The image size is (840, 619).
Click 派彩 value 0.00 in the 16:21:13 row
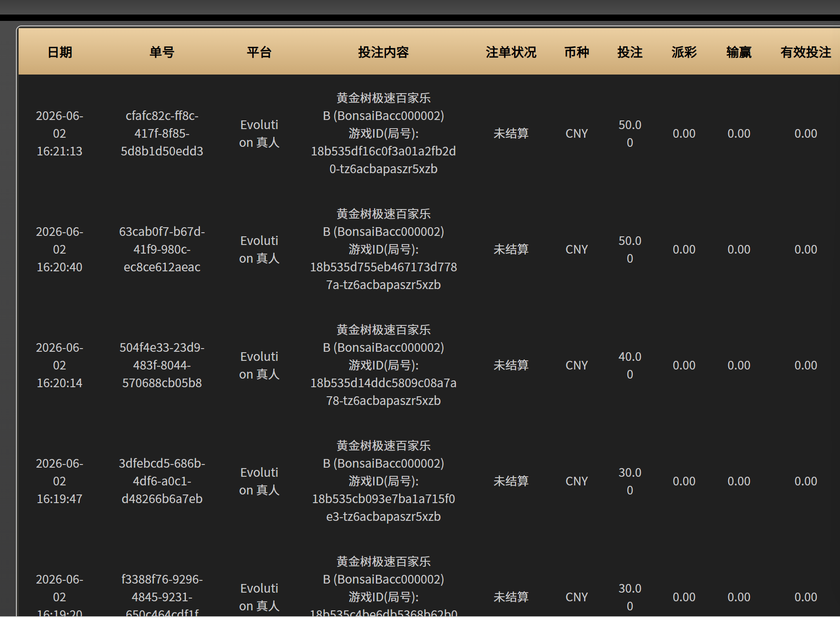pyautogui.click(x=684, y=133)
